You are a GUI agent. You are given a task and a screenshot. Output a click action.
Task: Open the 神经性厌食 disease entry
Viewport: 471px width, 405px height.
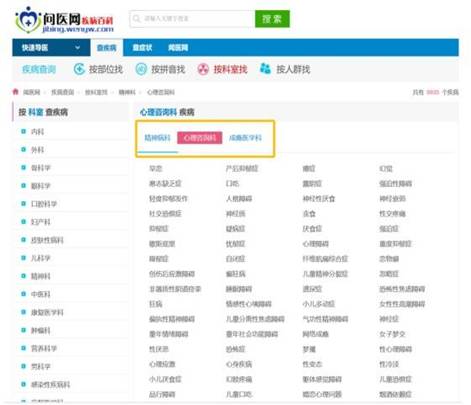point(319,199)
